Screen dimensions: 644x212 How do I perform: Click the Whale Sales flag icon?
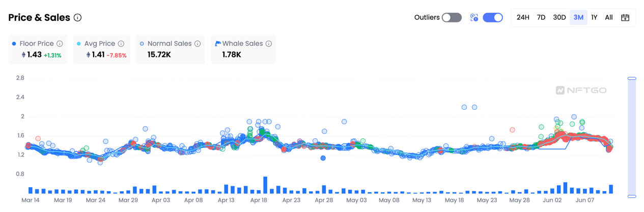click(218, 44)
